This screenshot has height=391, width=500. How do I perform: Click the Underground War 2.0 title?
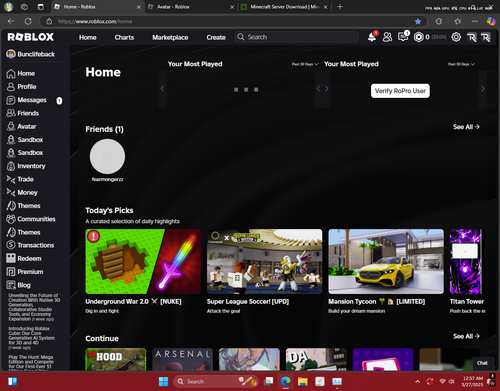click(x=133, y=301)
